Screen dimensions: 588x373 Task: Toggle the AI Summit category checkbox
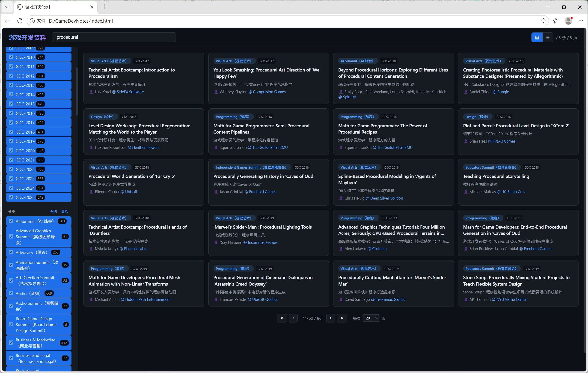pyautogui.click(x=11, y=221)
